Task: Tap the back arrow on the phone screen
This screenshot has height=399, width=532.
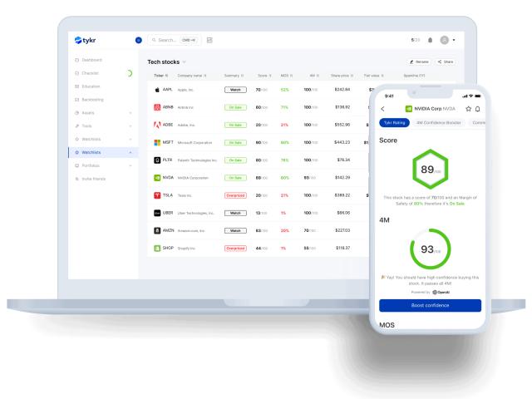Action: (x=382, y=108)
